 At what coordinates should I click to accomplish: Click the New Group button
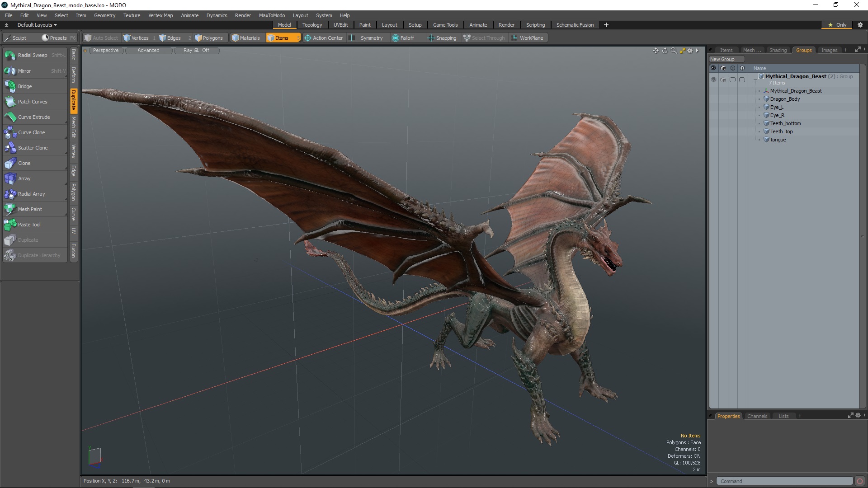pyautogui.click(x=726, y=59)
